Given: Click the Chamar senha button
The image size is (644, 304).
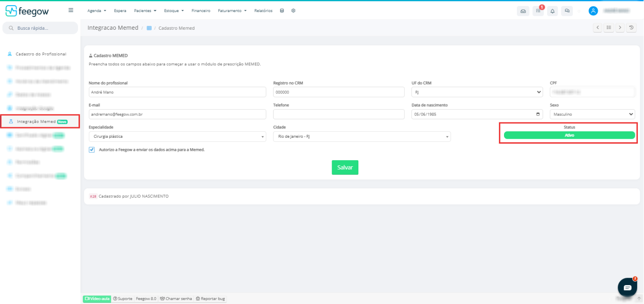Looking at the screenshot, I should pos(176,298).
